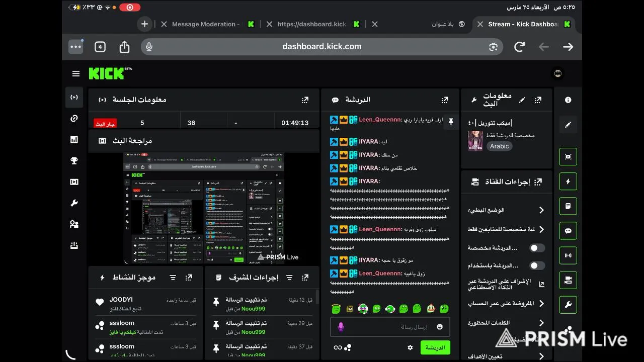Open the browser share icon
The image size is (644, 362).
(124, 47)
